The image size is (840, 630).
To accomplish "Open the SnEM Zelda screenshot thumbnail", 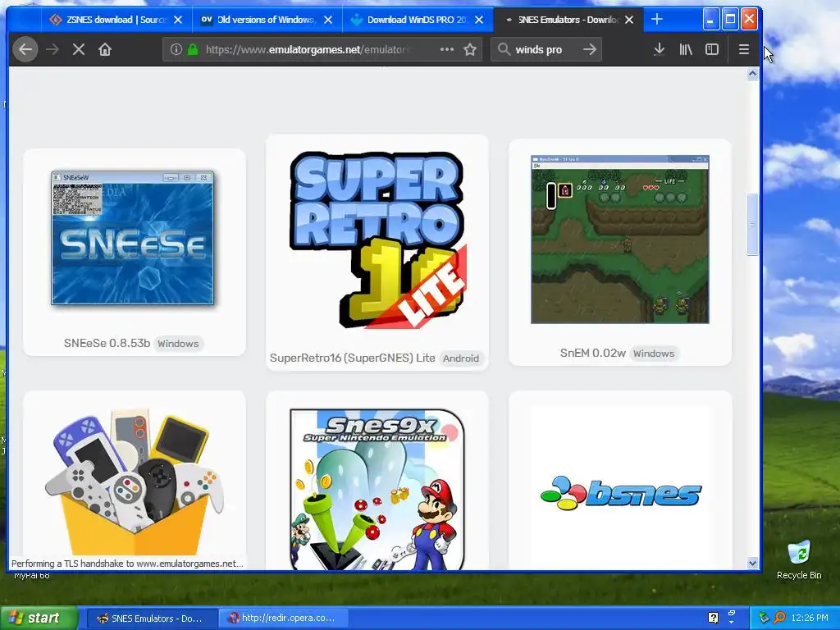I will point(620,240).
